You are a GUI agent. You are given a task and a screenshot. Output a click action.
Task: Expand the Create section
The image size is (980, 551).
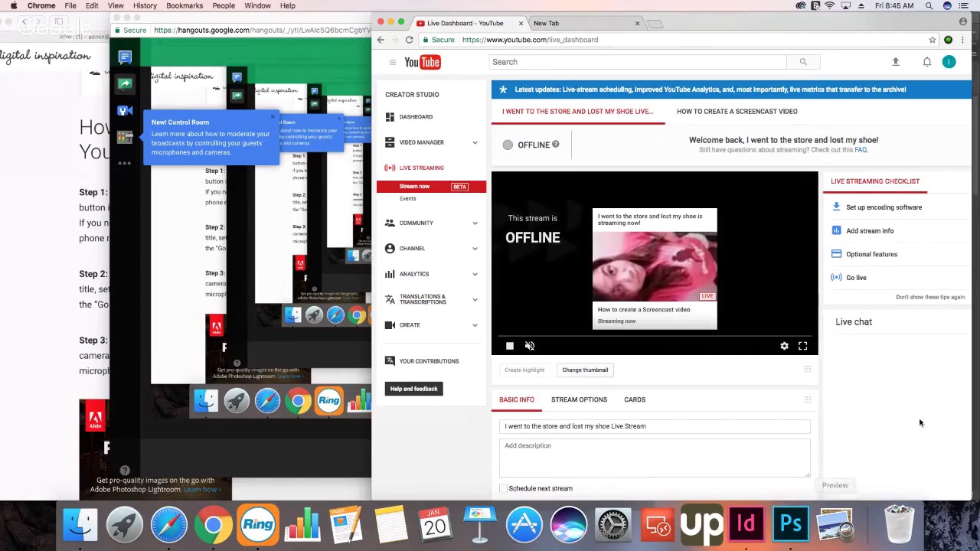click(475, 325)
